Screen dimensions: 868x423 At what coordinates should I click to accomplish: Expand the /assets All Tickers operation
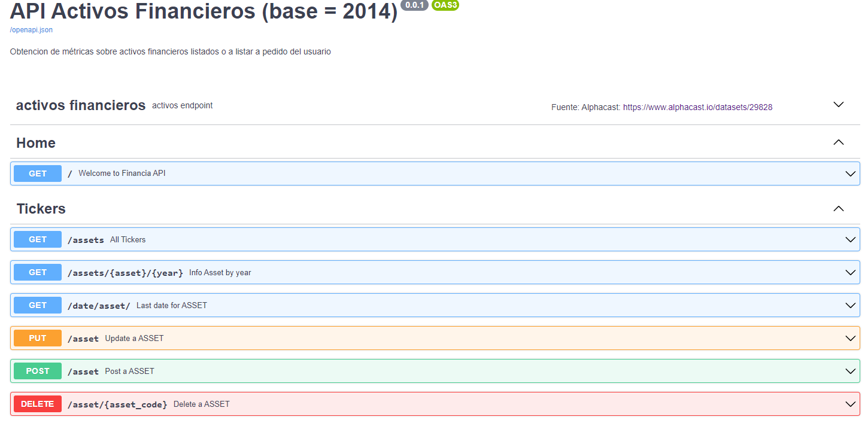[850, 239]
